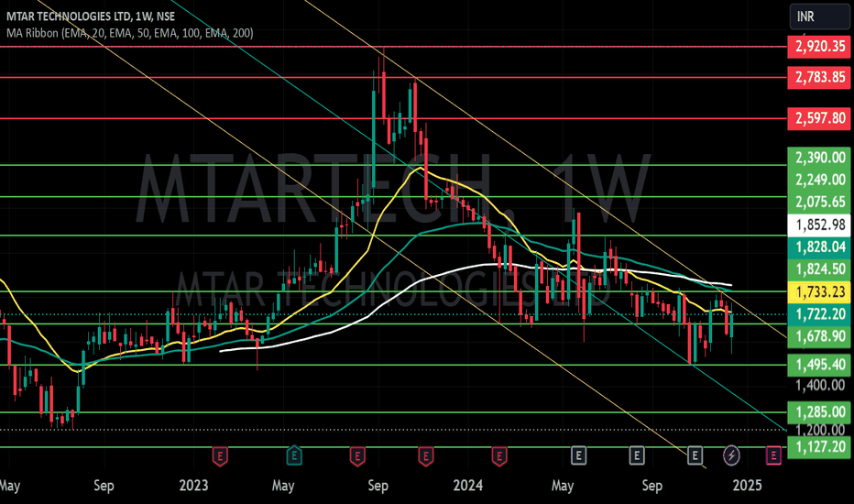
Task: Select the 2,597.80 red price label
Action: [x=819, y=118]
